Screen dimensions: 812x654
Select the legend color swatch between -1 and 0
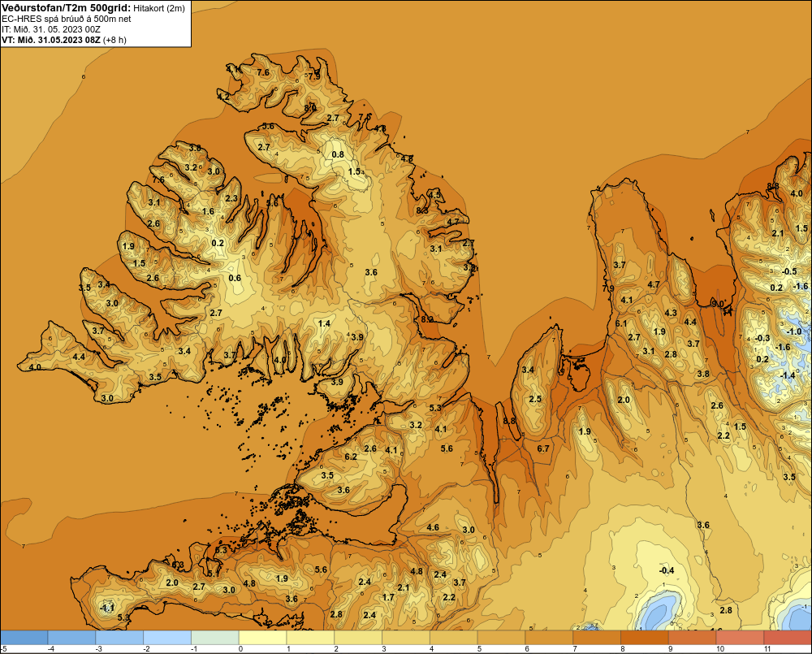coord(215,638)
